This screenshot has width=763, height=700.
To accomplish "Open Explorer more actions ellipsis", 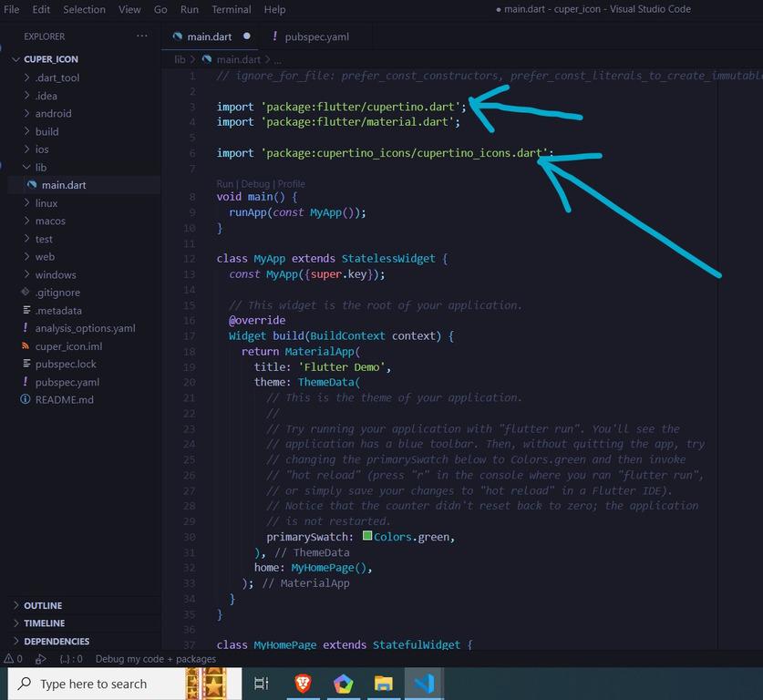I will pos(141,36).
